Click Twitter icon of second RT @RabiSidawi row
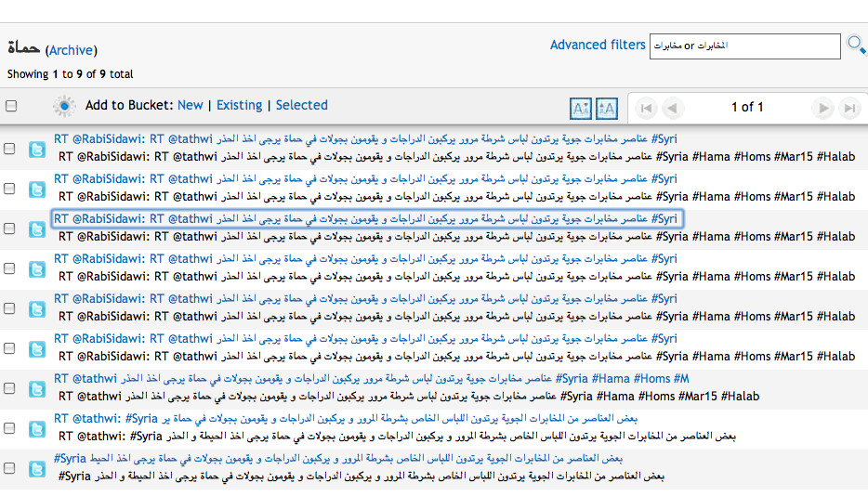 (37, 189)
